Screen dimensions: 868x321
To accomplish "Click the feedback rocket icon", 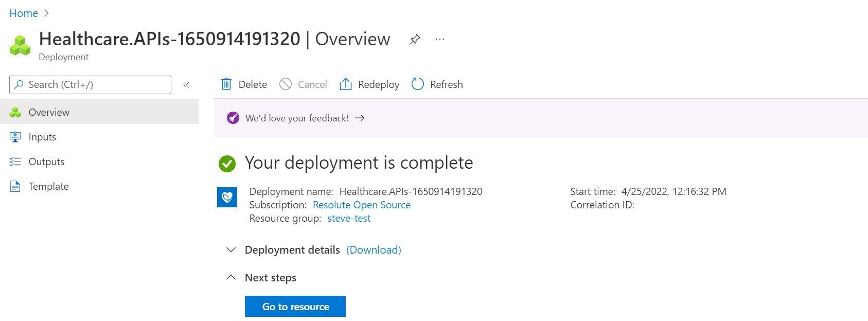I will click(233, 118).
